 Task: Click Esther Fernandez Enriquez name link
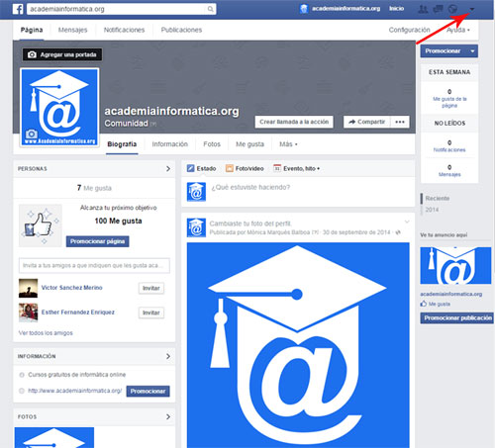click(78, 312)
